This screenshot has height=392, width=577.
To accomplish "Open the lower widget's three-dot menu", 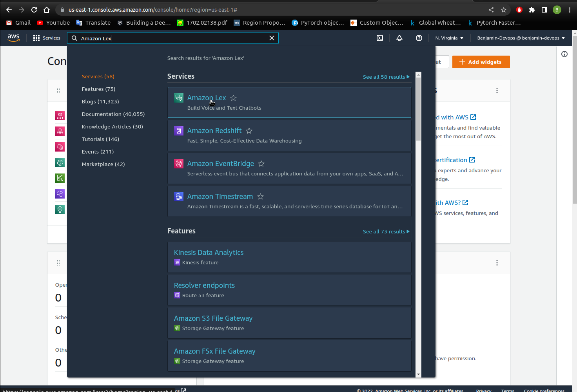I will pos(497,263).
